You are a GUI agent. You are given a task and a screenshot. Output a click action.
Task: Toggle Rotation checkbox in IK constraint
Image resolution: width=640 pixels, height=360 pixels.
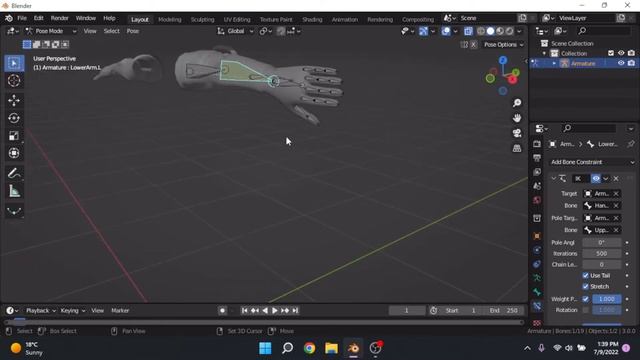585,310
